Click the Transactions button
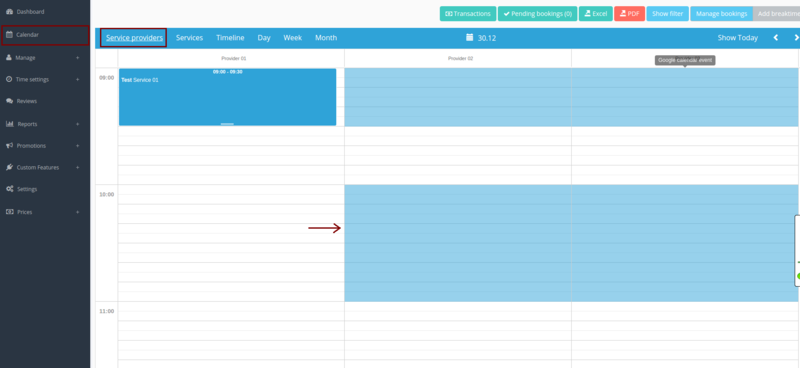 coord(468,14)
